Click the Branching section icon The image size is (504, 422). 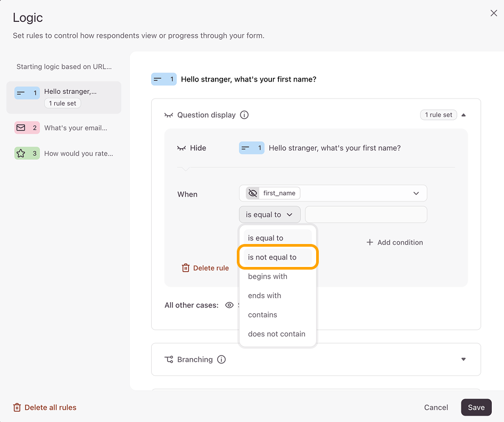point(169,359)
